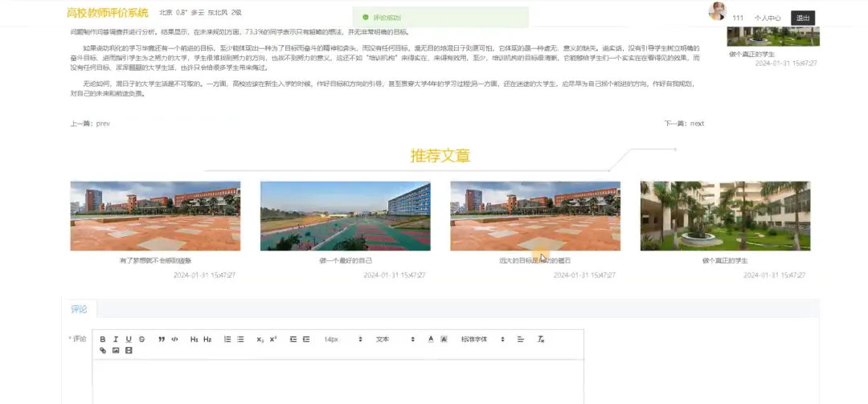
Task: Switch to the 评论 tab
Action: (x=79, y=308)
